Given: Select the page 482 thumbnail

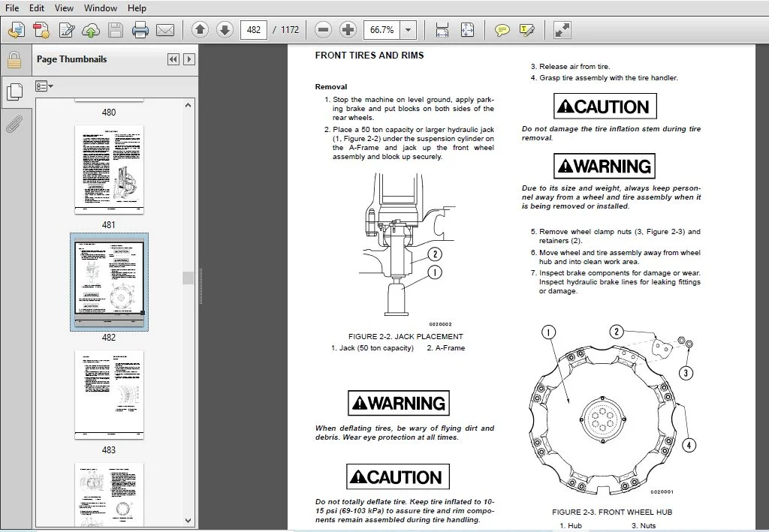Looking at the screenshot, I should coord(109,281).
